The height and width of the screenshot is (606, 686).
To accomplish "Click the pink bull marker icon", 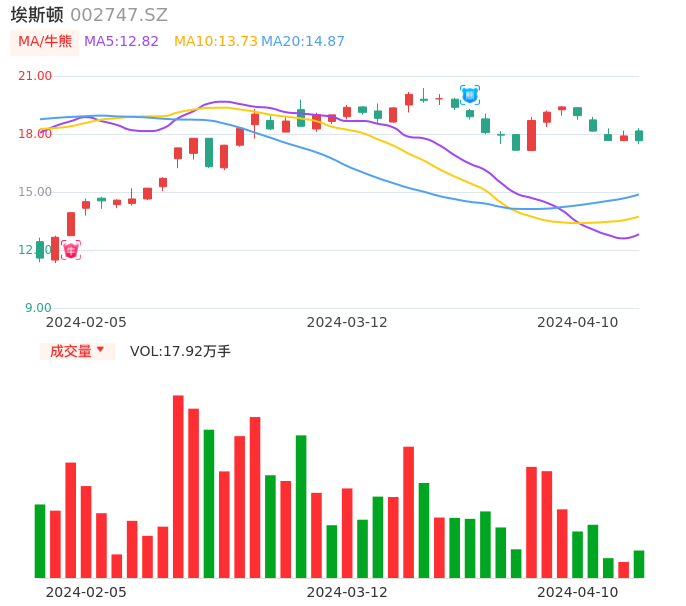I will tap(71, 250).
